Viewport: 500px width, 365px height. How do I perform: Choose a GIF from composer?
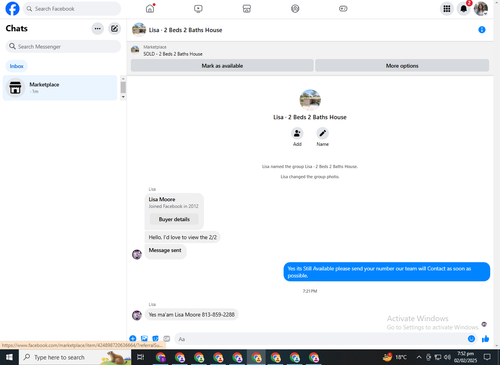click(167, 339)
